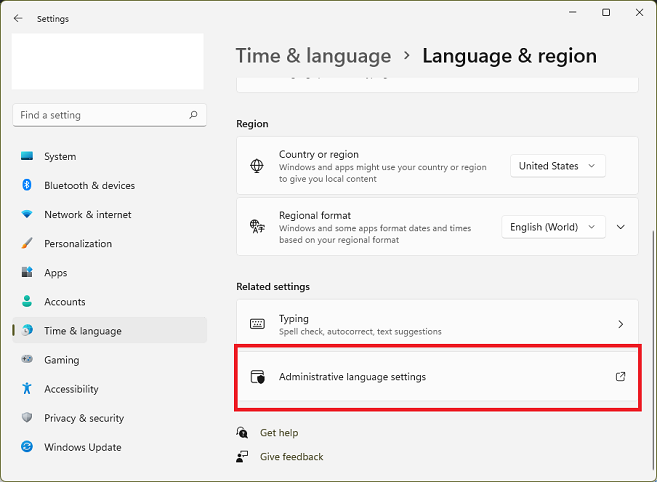Viewport: 657px width, 482px height.
Task: Click the Get help headset icon
Action: [242, 432]
